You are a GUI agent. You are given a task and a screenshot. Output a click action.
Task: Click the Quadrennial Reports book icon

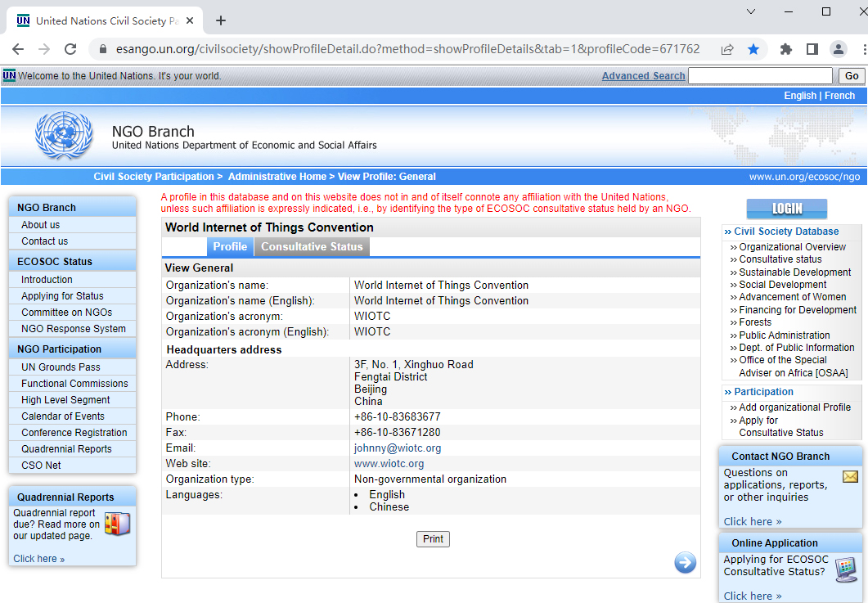coord(117,524)
